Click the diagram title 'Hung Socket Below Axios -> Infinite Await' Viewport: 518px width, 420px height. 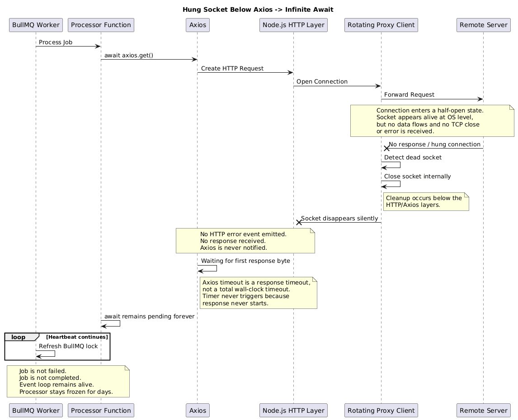tap(258, 9)
